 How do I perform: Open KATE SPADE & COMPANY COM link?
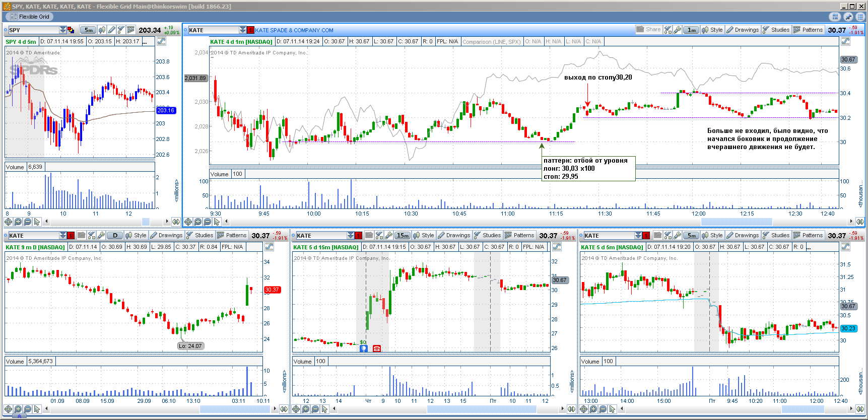pos(294,30)
